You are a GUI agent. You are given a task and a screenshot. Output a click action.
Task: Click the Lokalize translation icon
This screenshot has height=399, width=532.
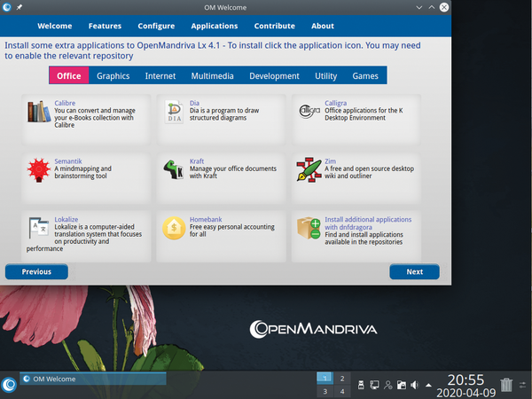39,227
